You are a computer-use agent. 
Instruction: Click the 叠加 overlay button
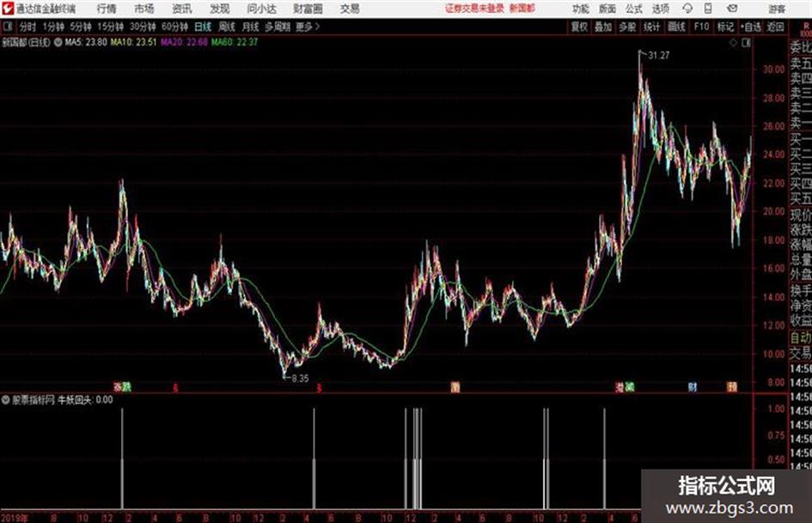pos(603,27)
